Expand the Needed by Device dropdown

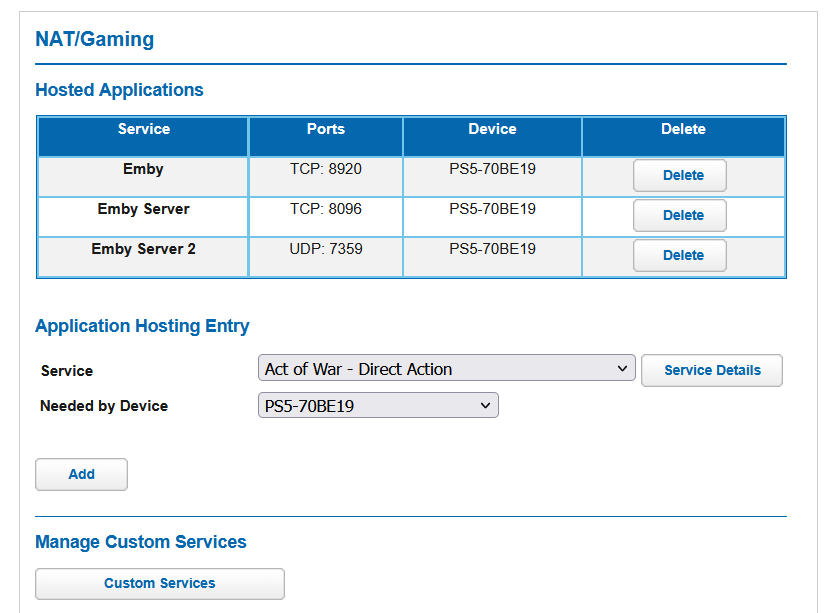coord(378,405)
